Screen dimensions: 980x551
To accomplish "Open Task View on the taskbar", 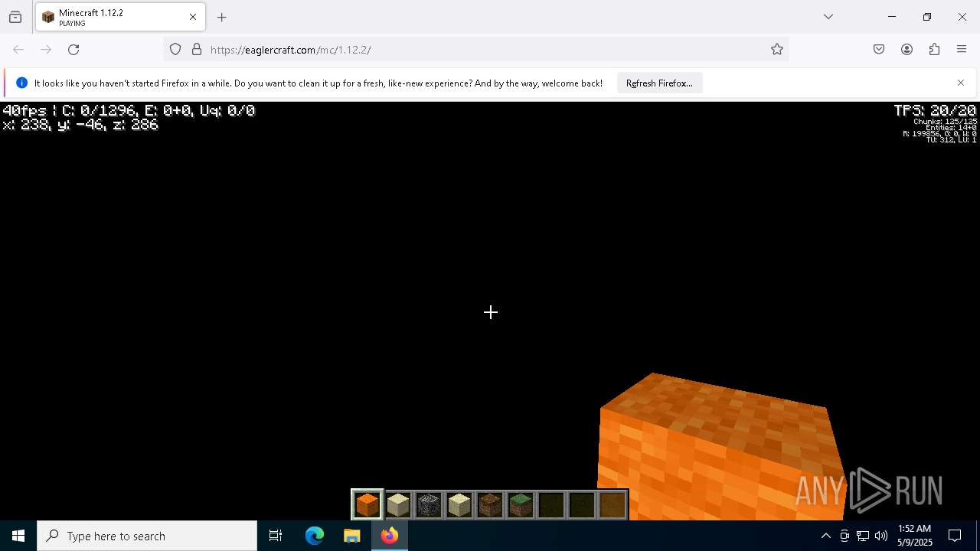I will coord(276,536).
